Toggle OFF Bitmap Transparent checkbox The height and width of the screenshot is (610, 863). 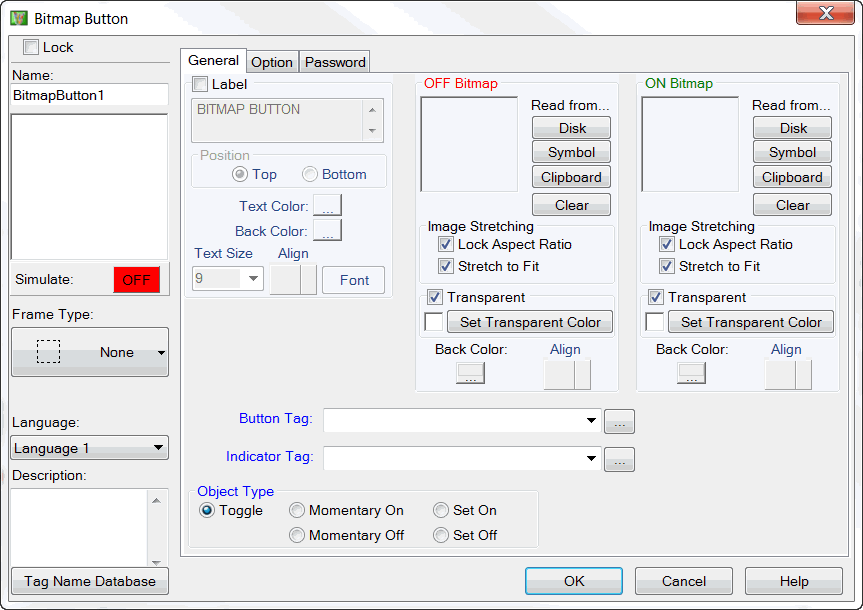tap(435, 297)
